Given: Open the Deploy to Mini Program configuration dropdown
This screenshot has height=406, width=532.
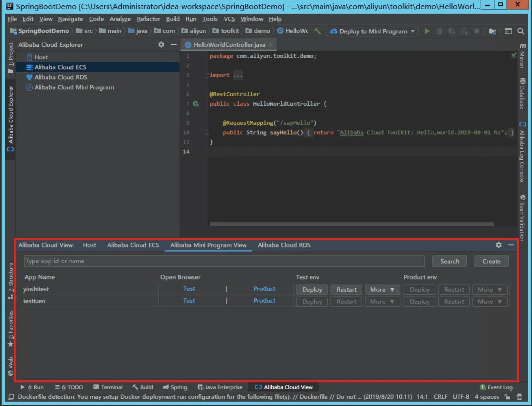Looking at the screenshot, I should click(x=413, y=31).
